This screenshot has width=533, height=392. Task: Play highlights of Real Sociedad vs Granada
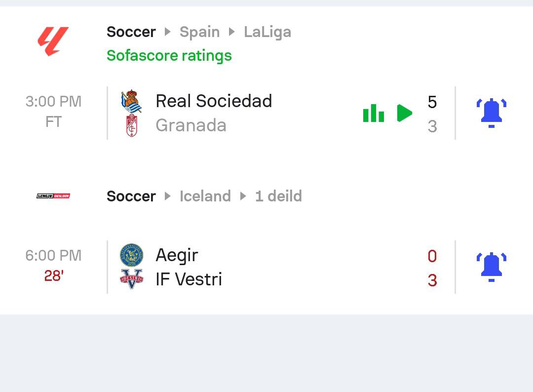point(404,113)
